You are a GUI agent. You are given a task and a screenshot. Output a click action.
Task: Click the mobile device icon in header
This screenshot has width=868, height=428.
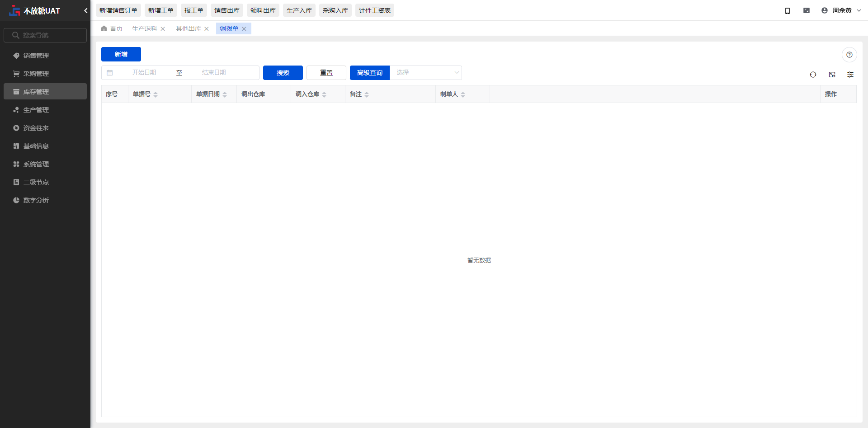(x=788, y=10)
